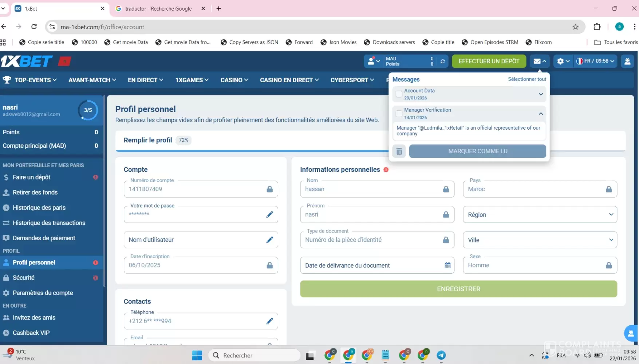Click the refresh balance icon
The height and width of the screenshot is (364, 639).
[x=442, y=61]
